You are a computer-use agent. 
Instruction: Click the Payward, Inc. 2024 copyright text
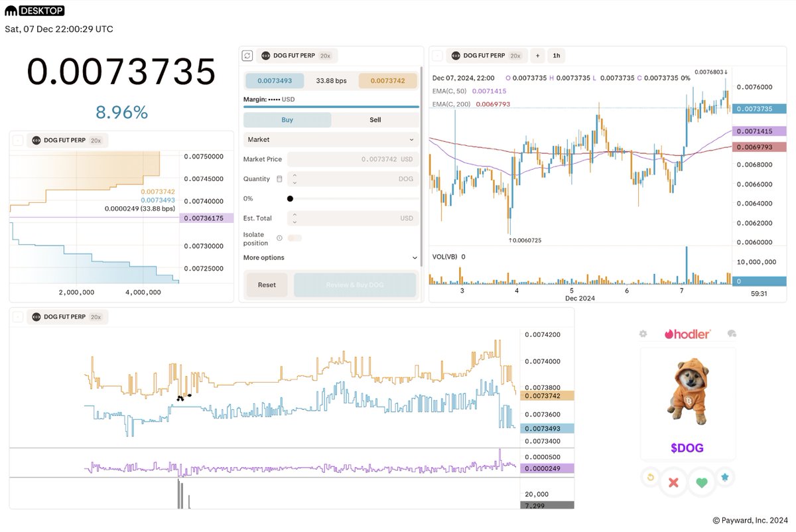pos(750,521)
